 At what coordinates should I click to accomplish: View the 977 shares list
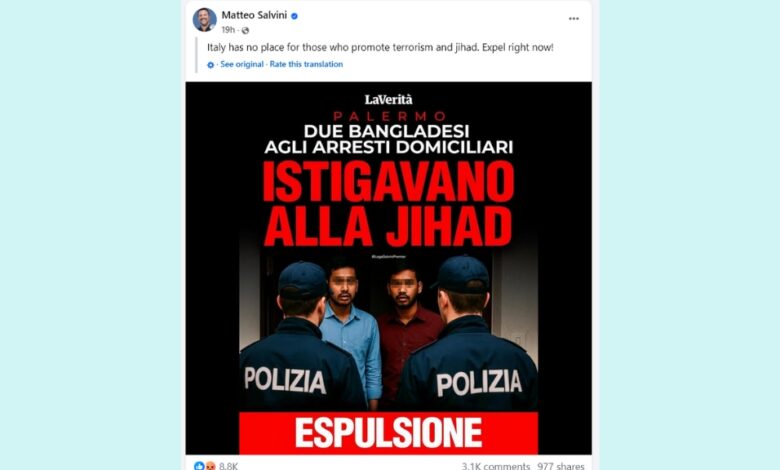(561, 467)
